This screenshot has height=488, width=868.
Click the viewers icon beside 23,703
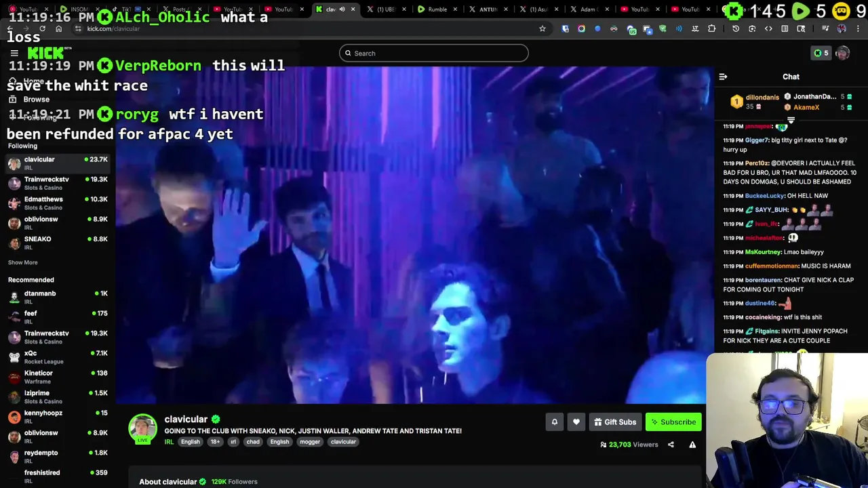click(x=604, y=445)
